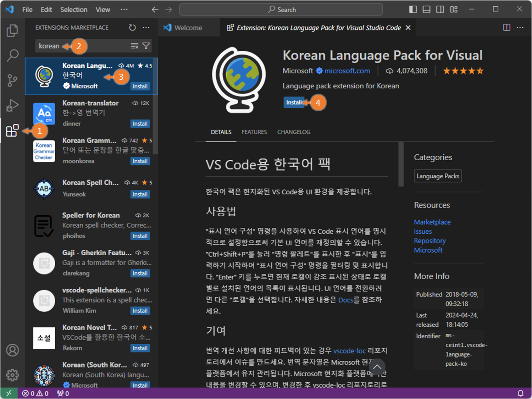532x399 pixels.
Task: Toggle secondary side bar layout icon
Action: (x=440, y=10)
